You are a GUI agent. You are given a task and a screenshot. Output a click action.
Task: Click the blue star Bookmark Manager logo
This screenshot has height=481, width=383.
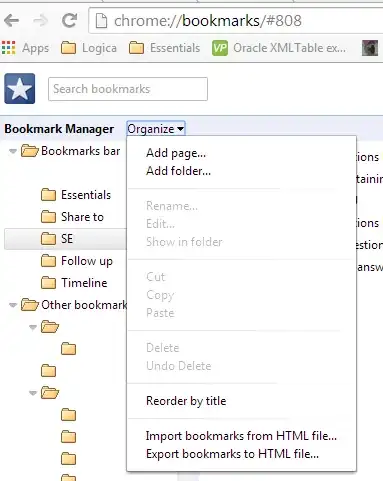(x=20, y=89)
